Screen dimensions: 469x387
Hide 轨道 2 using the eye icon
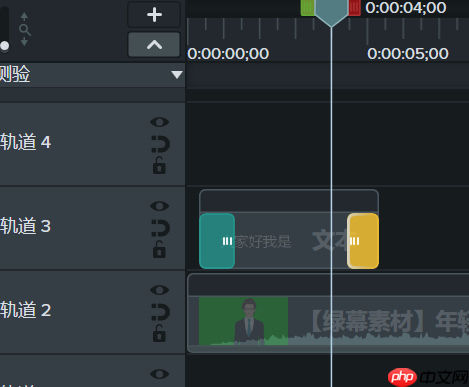pyautogui.click(x=159, y=290)
